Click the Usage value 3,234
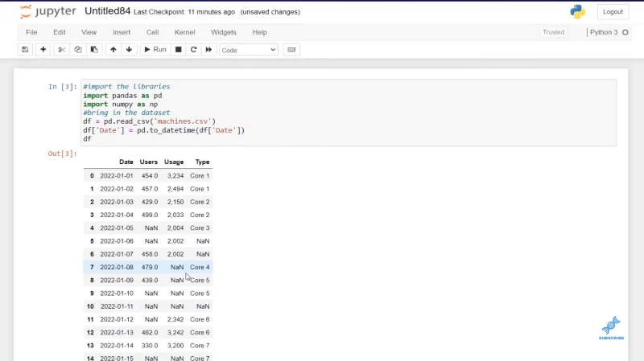Screen dimensions: 644x361 tap(175, 175)
